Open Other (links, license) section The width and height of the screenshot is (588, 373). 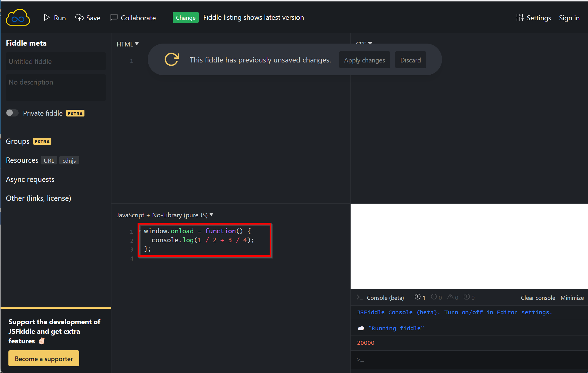point(39,198)
